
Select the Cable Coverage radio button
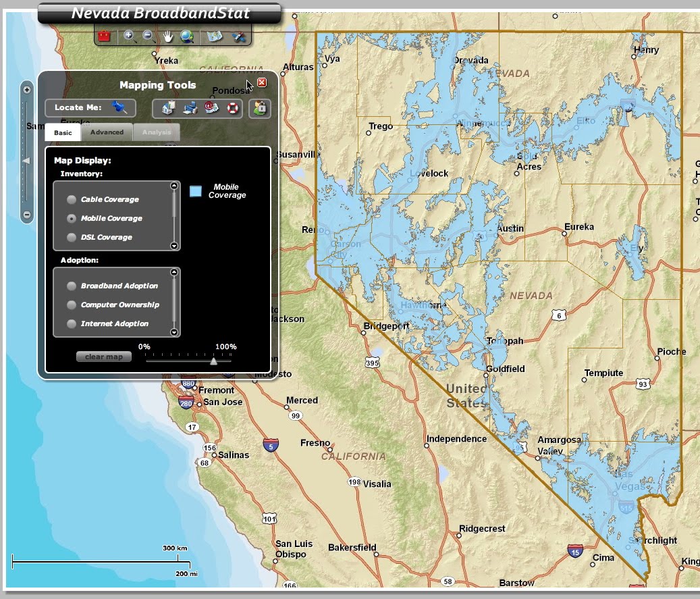(72, 200)
